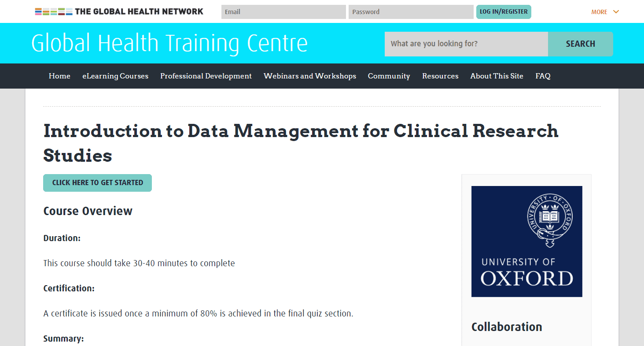Viewport: 644px width, 346px height.
Task: Open the Community section
Action: coord(389,76)
